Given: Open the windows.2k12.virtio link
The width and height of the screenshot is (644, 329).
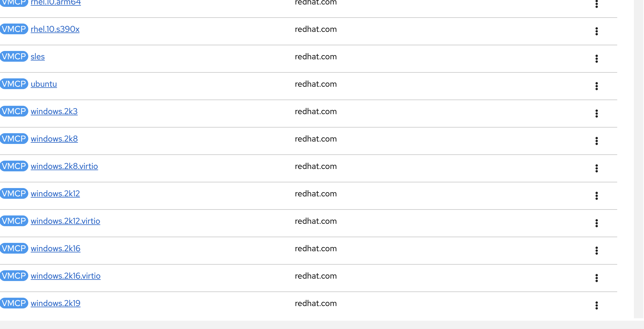Looking at the screenshot, I should tap(65, 221).
